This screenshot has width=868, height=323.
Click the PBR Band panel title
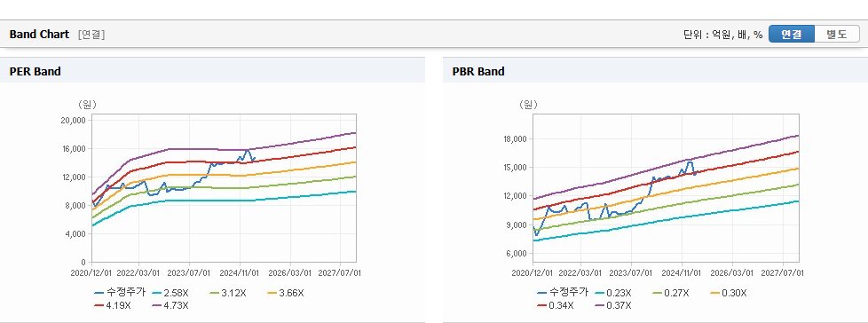(478, 71)
